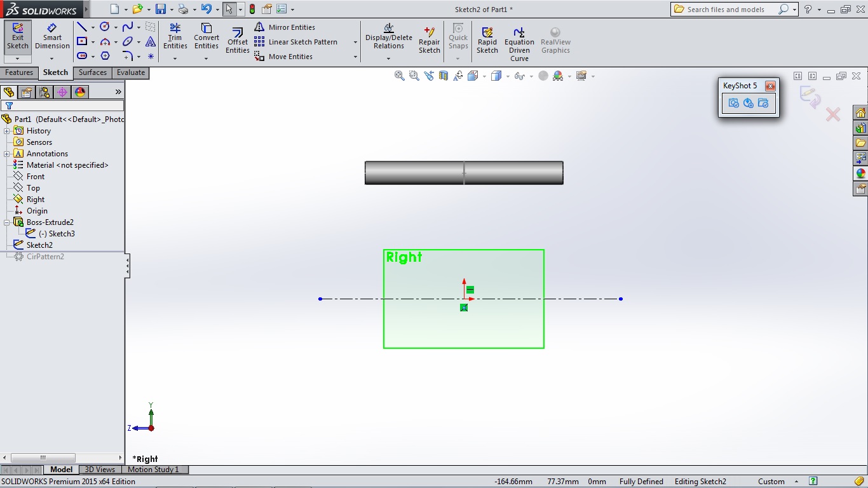Viewport: 868px width, 488px height.
Task: Open Equation Driven Curve tool
Action: coord(519,44)
